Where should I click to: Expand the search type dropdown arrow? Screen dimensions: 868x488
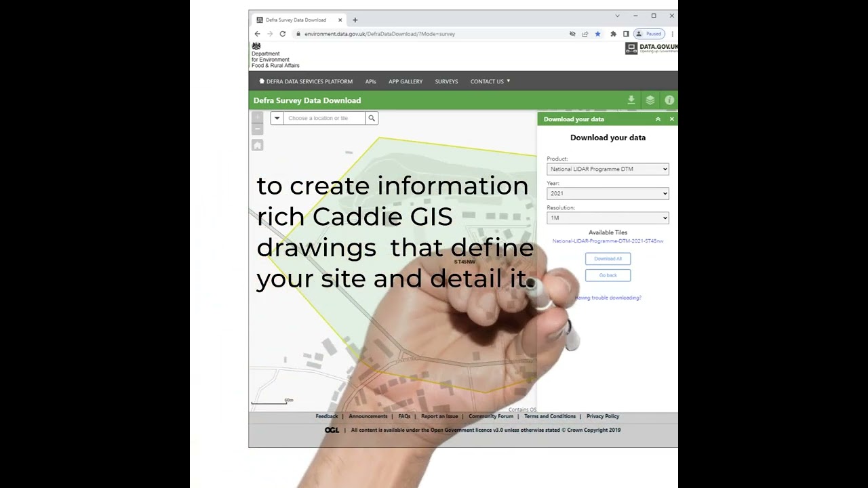(x=277, y=118)
